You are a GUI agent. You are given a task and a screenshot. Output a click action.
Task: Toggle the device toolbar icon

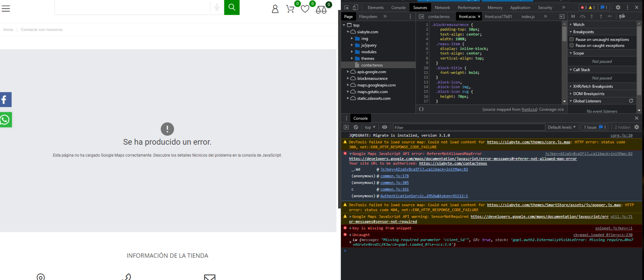click(356, 7)
